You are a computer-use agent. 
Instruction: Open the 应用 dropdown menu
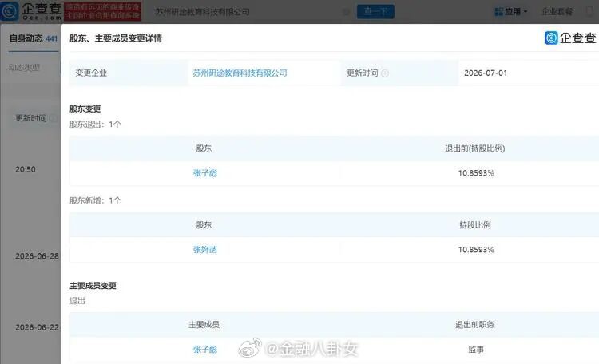click(x=511, y=12)
